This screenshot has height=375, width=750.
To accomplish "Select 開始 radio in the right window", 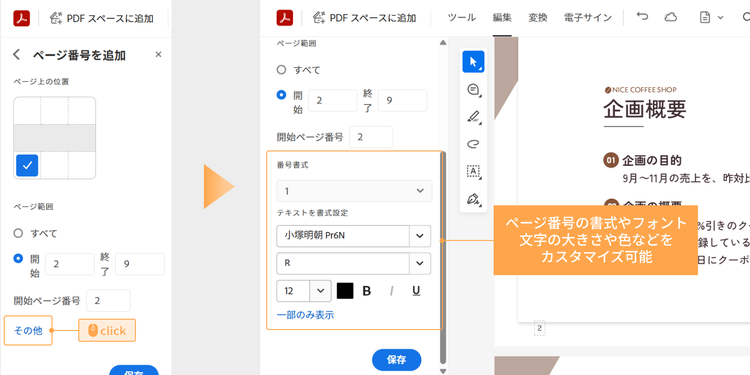I will (x=281, y=95).
